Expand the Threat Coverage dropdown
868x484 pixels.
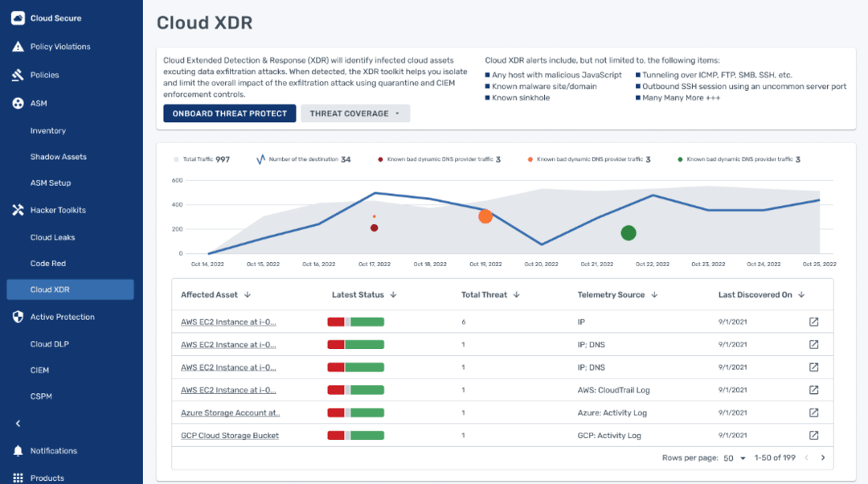pos(355,113)
